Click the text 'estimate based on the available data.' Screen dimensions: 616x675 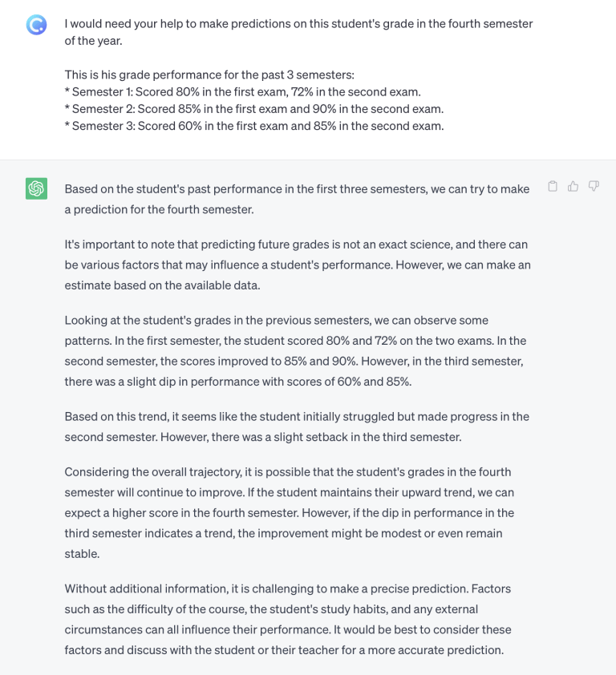162,285
